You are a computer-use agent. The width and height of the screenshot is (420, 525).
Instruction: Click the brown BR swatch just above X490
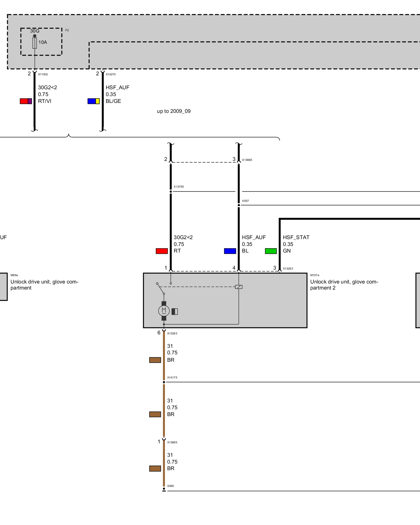(155, 469)
